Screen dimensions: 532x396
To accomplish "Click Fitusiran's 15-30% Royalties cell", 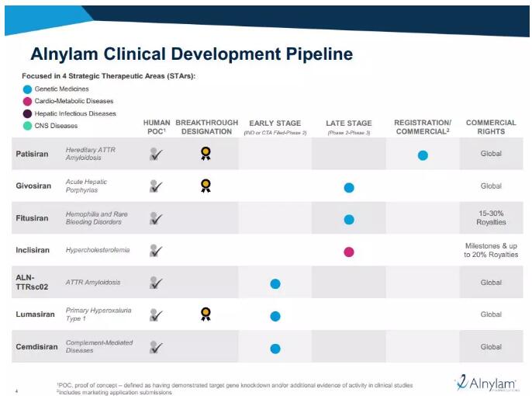I will [x=490, y=217].
